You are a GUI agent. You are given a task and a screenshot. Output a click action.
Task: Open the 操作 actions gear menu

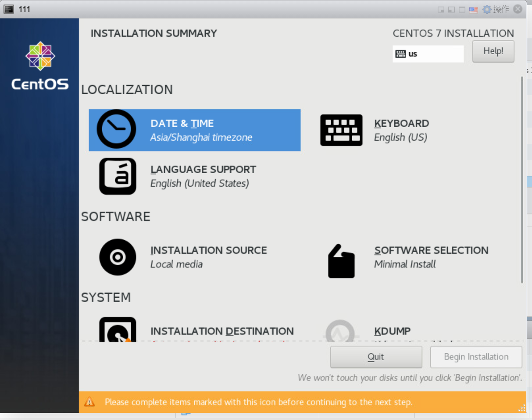pos(496,9)
